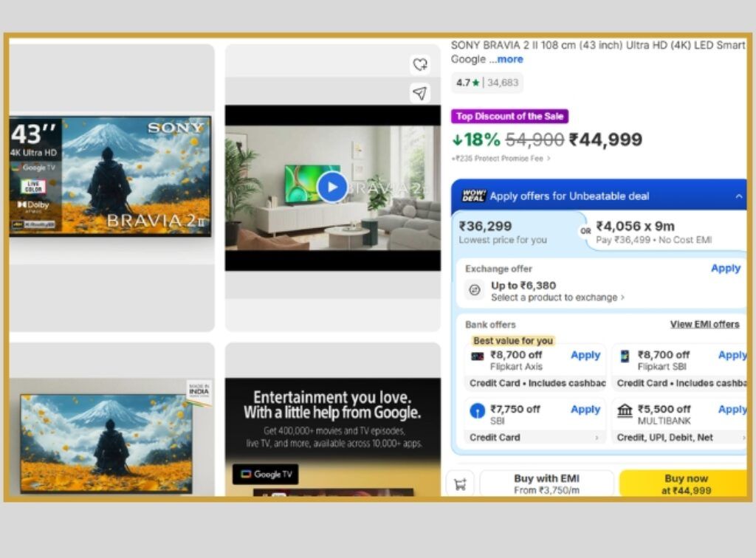756x558 pixels.
Task: Click SBI bank logo icon
Action: (478, 410)
